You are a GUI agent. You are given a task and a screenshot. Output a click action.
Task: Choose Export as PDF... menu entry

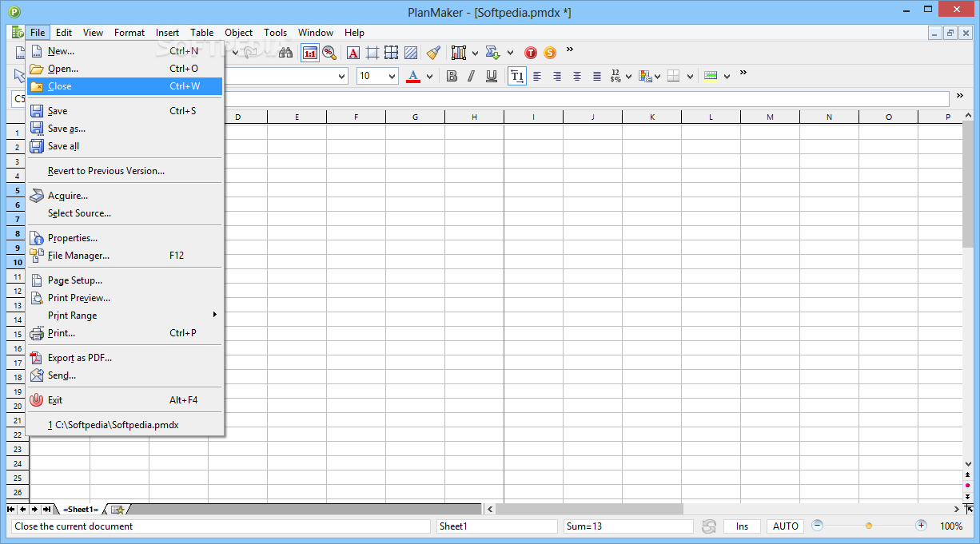coord(125,358)
